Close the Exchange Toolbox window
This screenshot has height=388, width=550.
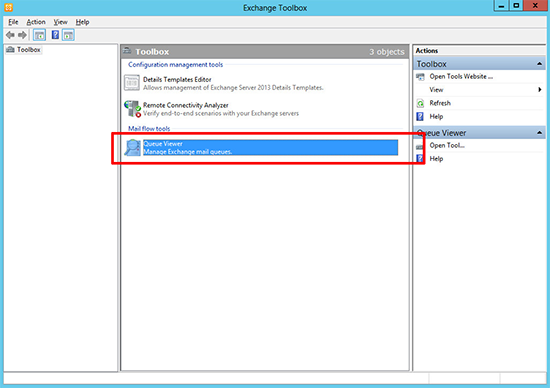535,6
